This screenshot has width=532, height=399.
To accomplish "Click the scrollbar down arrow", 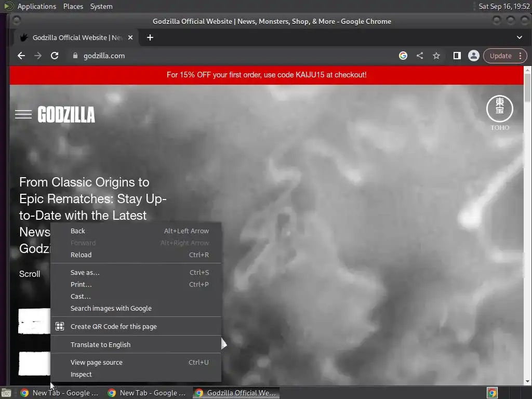I will [x=527, y=381].
